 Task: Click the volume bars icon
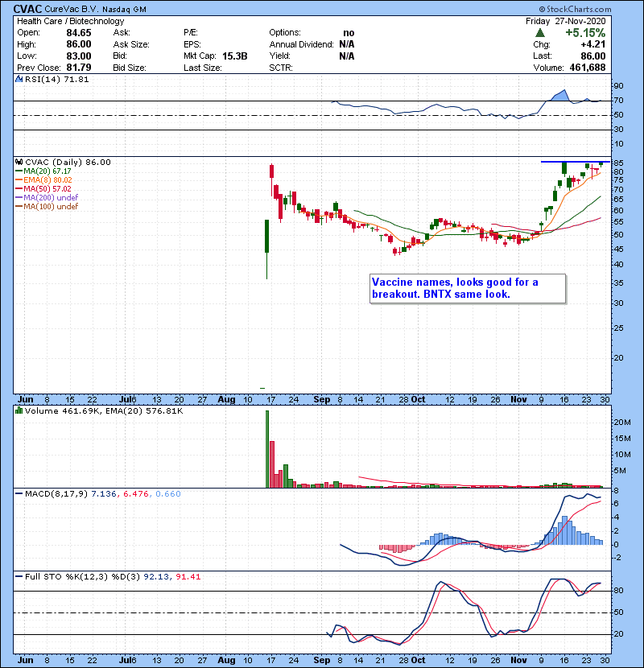(x=19, y=410)
